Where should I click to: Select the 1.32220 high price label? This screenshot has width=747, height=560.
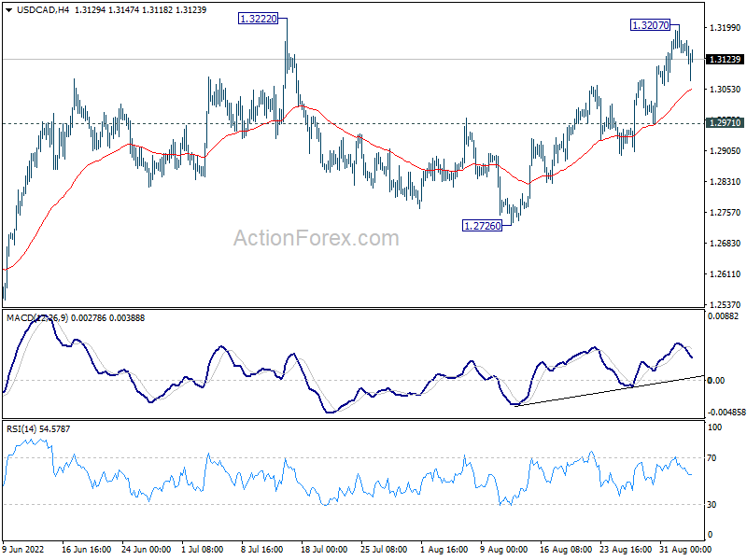(258, 19)
